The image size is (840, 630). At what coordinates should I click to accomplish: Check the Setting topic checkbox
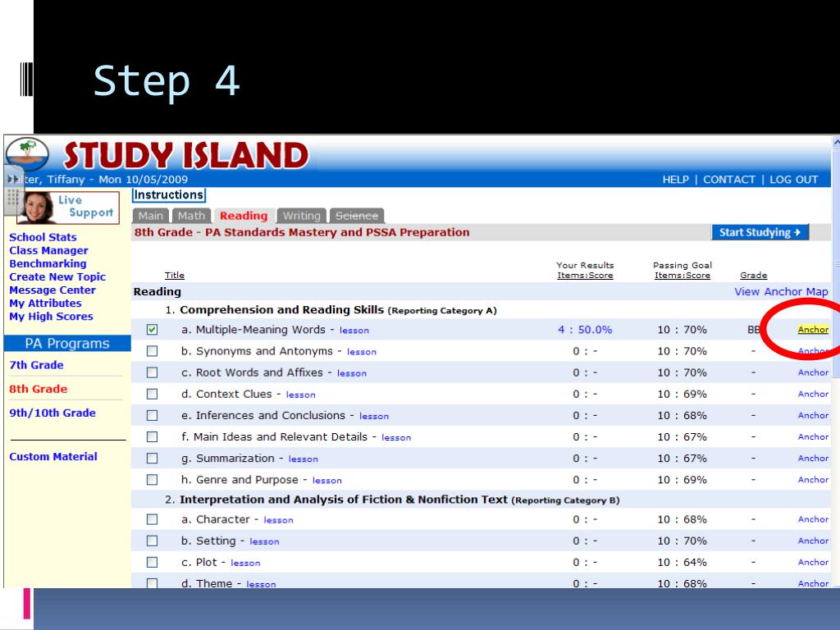tap(152, 541)
